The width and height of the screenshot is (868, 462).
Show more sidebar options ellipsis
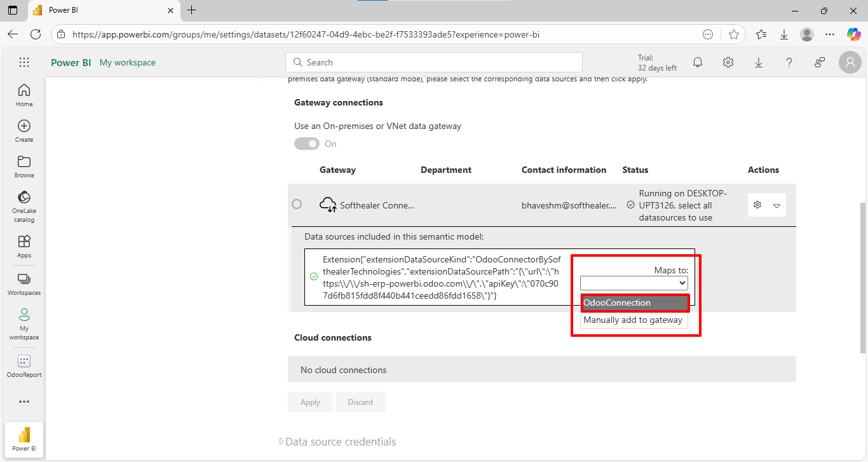coord(24,402)
